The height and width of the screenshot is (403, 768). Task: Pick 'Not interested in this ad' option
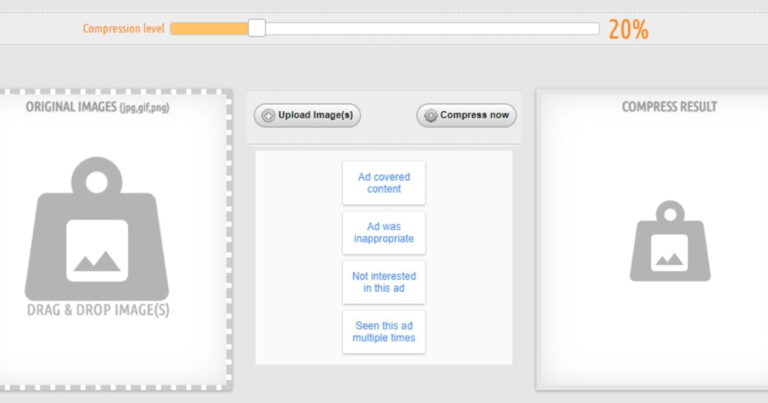click(383, 282)
